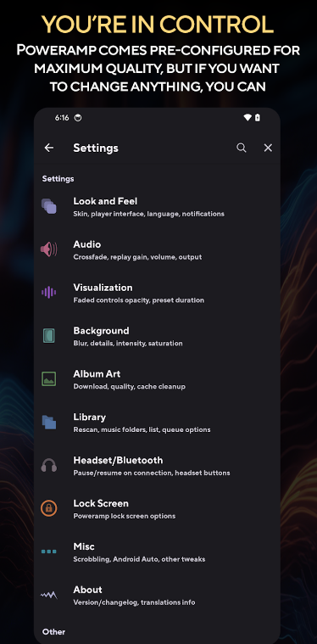Open the Album Art settings entry
Image resolution: width=317 pixels, height=644 pixels.
click(157, 379)
